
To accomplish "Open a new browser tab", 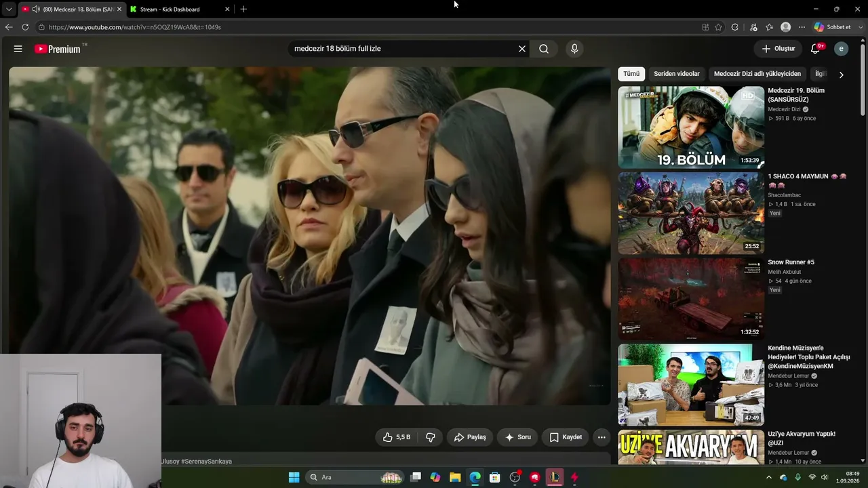I will tap(243, 9).
